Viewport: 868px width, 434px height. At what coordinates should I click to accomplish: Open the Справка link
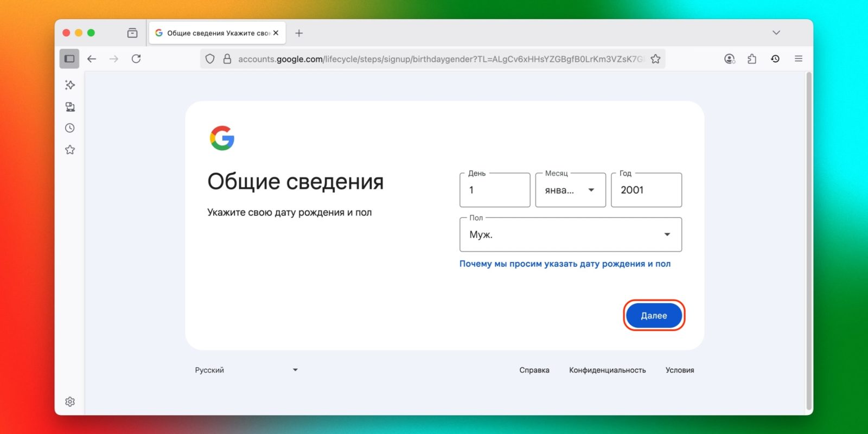click(x=534, y=370)
